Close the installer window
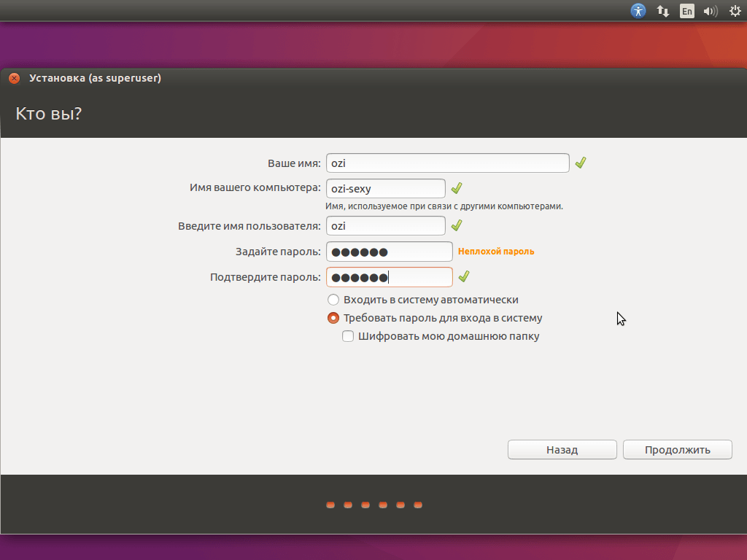Screen dimensions: 747x560 (15, 79)
